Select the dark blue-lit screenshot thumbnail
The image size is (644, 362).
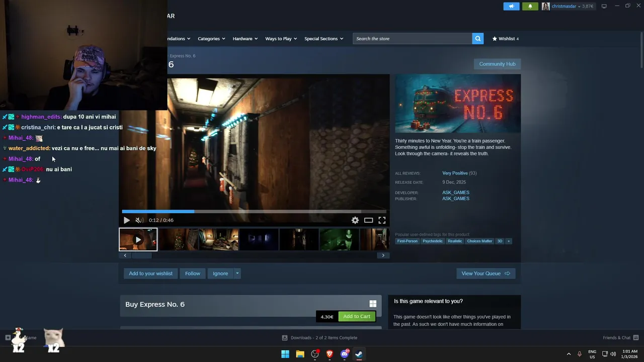coord(259,239)
